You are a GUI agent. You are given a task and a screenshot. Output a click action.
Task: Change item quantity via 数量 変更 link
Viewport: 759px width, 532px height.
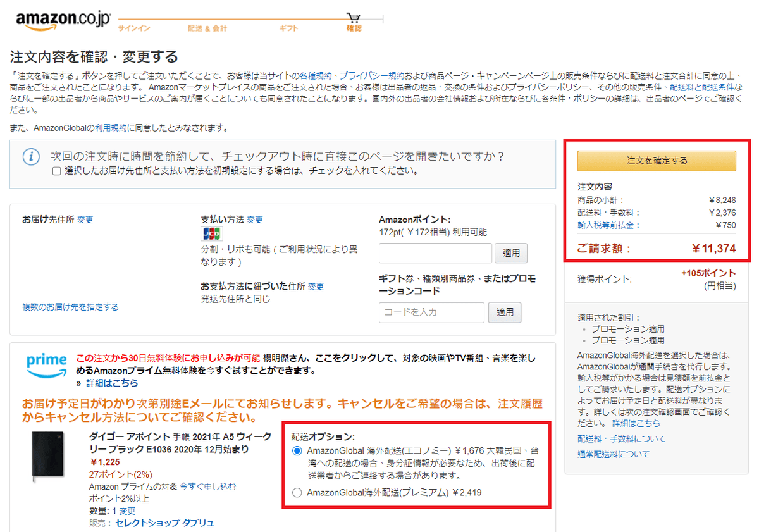(x=127, y=510)
